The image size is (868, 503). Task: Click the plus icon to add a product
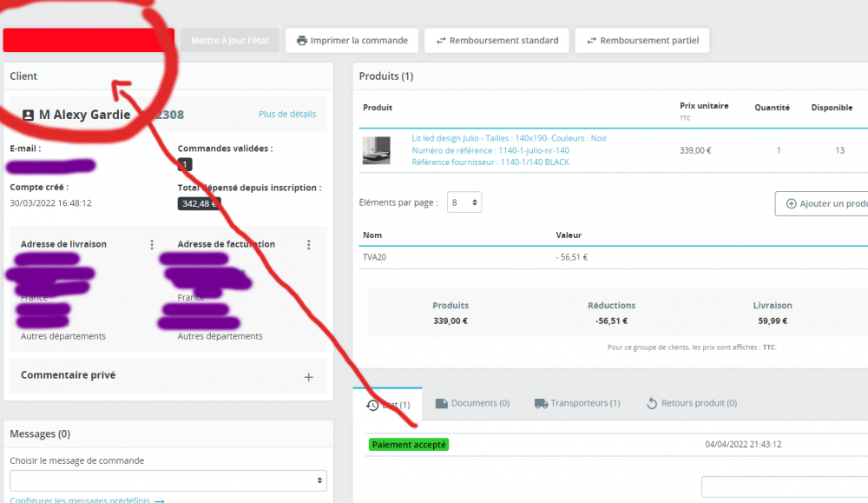point(792,202)
